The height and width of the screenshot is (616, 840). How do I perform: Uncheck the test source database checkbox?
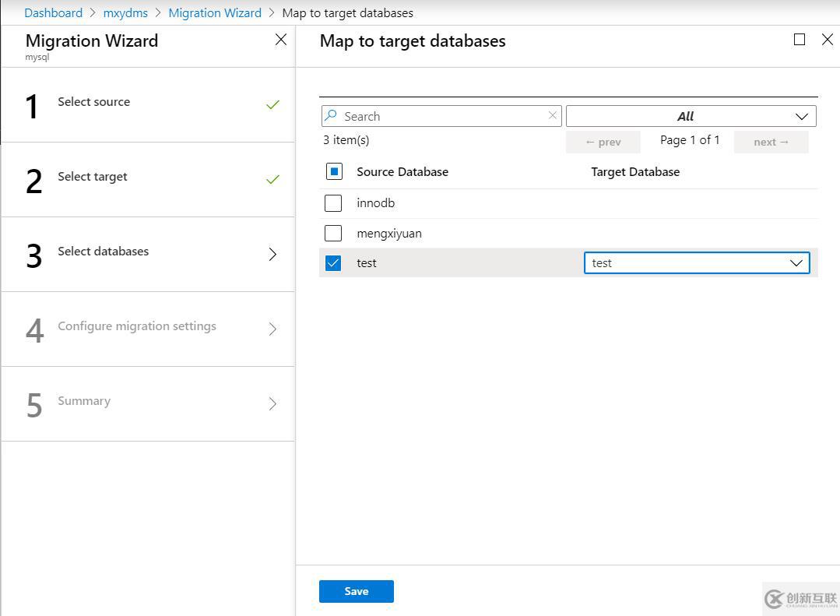[x=333, y=262]
